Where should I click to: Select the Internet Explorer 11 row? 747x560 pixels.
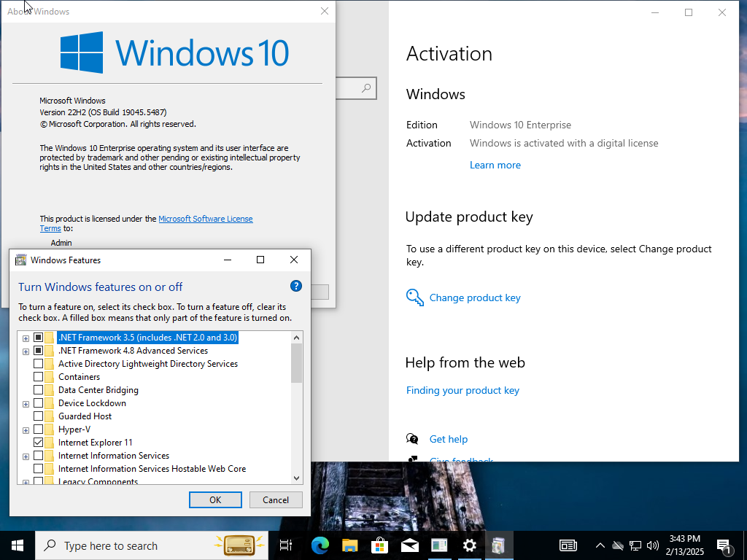click(96, 443)
